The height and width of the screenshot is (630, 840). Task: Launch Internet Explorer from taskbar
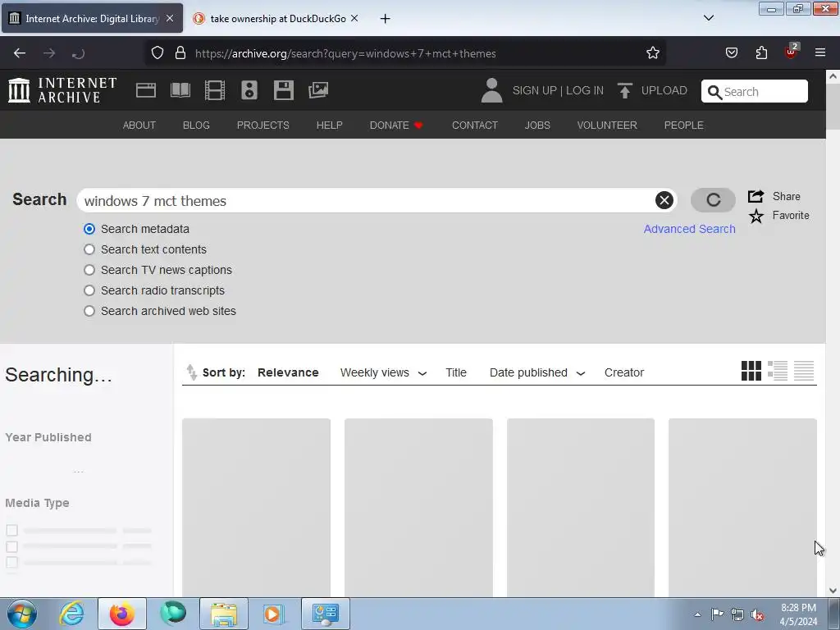(72, 614)
